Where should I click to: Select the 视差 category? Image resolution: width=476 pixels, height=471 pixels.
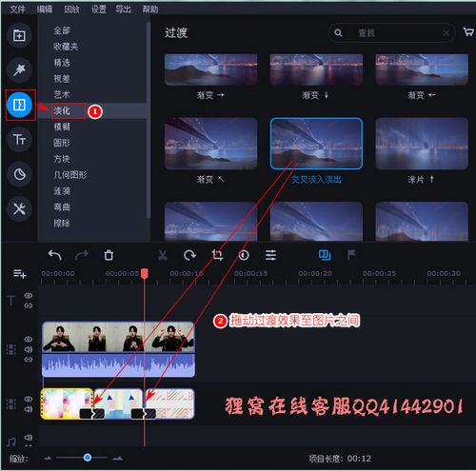[x=62, y=79]
